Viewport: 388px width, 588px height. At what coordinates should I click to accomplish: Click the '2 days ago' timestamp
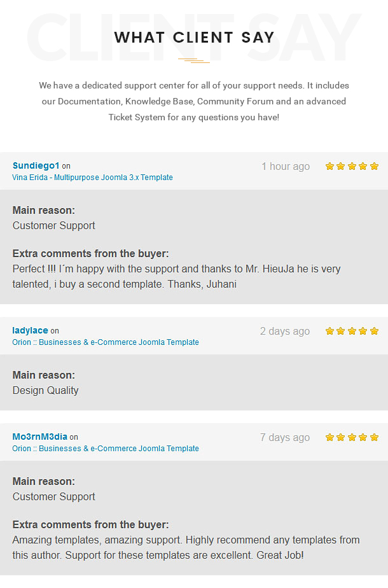(285, 331)
